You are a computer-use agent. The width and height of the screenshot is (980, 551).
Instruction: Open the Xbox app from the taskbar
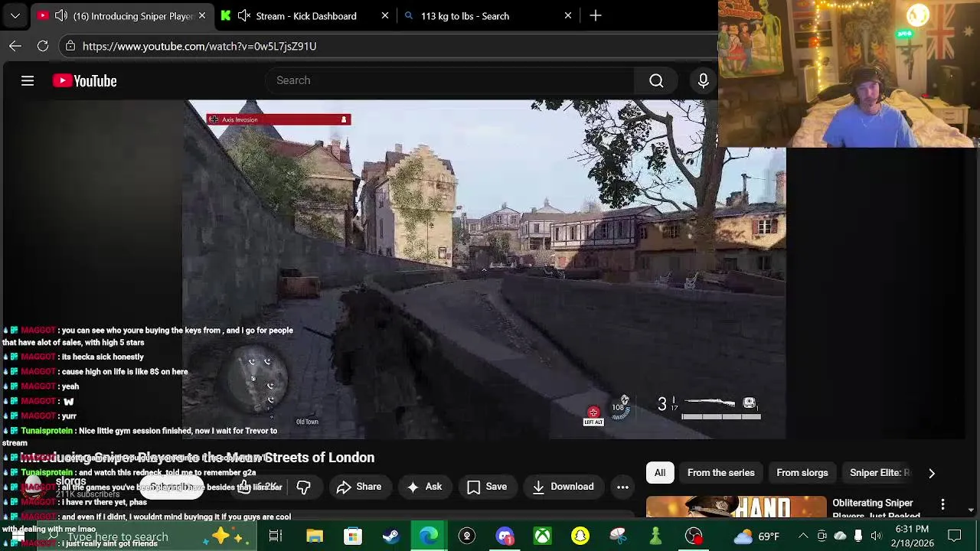(542, 536)
